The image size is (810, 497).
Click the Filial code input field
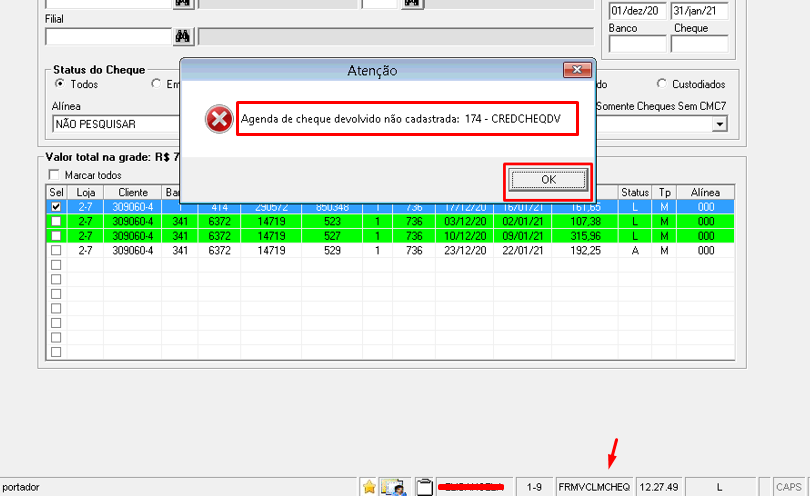108,37
